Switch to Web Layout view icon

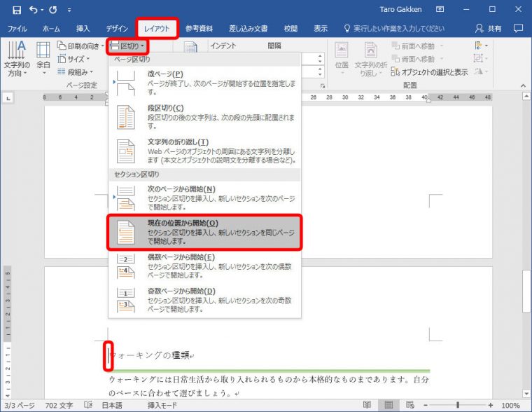tap(410, 405)
